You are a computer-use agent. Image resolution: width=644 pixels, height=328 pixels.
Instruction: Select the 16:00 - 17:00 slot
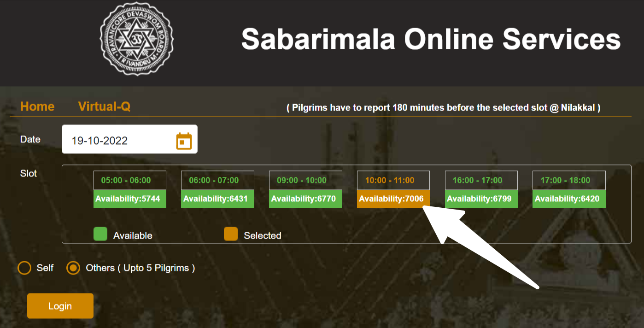point(481,180)
